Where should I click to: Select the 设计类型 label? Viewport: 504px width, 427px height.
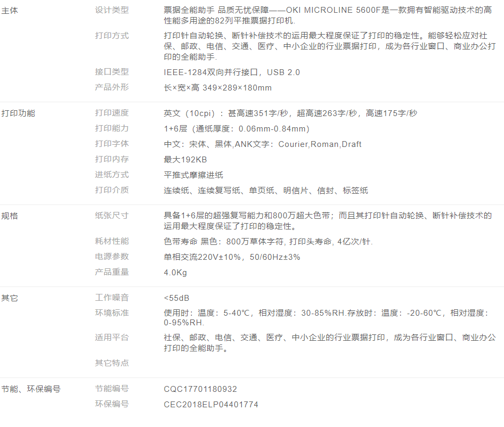112,10
